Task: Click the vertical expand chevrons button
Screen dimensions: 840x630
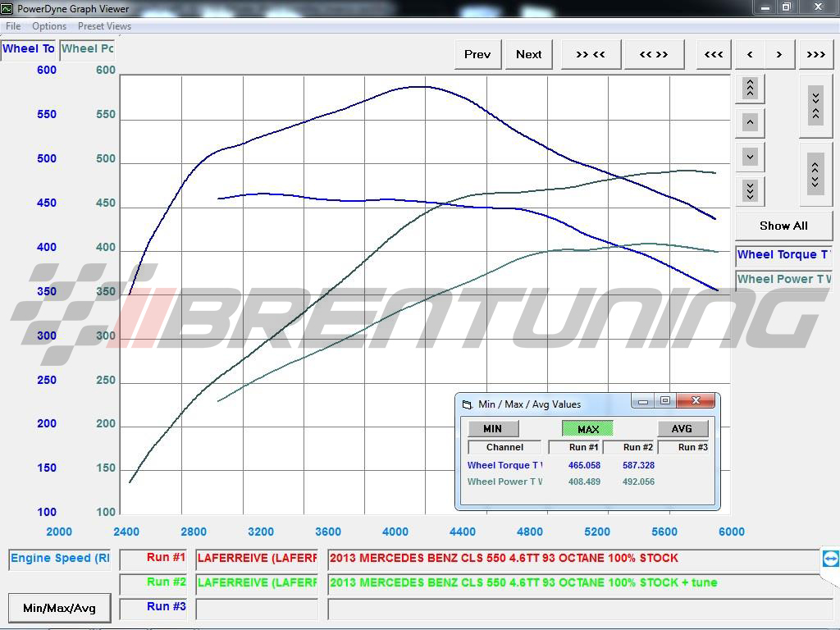Action: [x=816, y=174]
